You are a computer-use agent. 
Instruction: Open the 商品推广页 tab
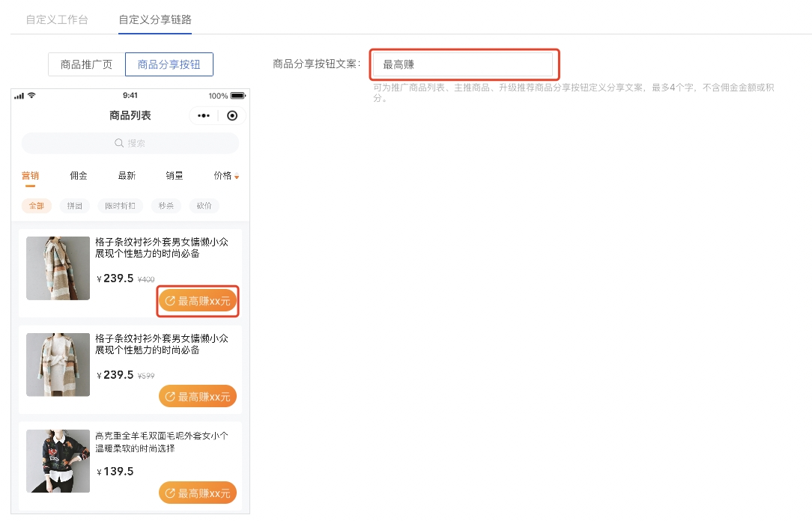click(86, 64)
